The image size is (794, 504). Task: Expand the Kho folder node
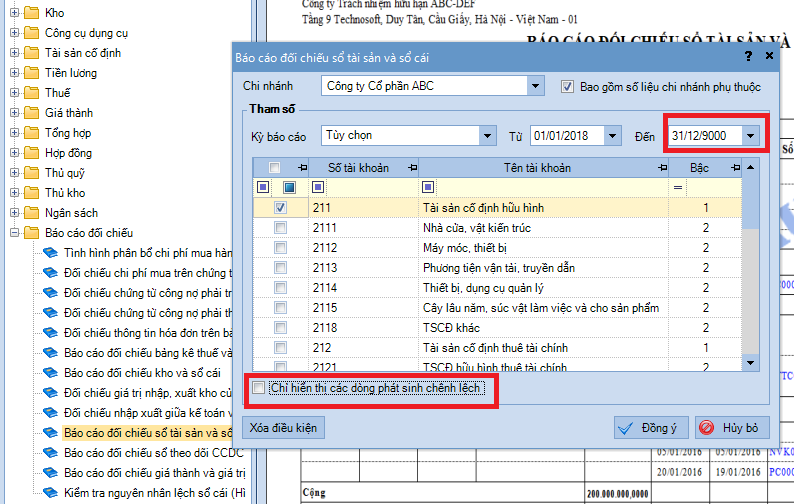pos(14,13)
